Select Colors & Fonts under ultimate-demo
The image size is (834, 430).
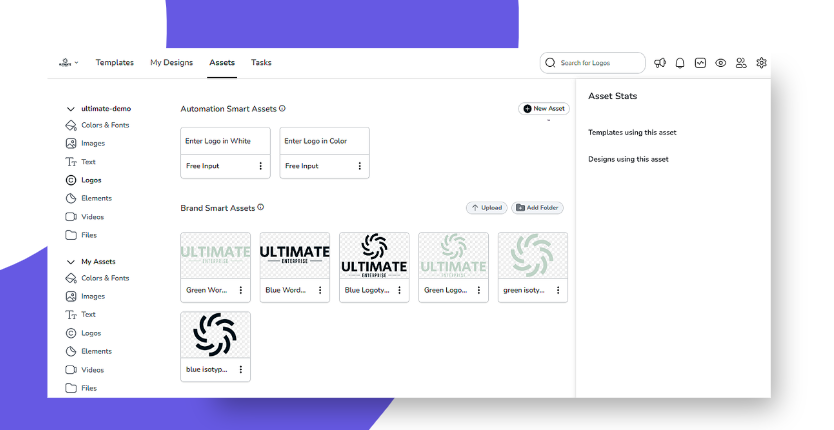105,125
